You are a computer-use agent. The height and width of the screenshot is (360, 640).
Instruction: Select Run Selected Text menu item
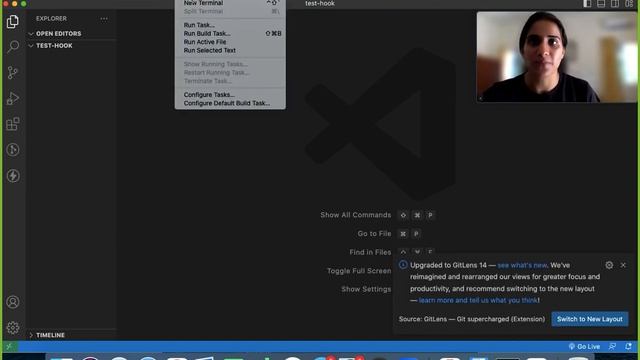click(x=230, y=51)
